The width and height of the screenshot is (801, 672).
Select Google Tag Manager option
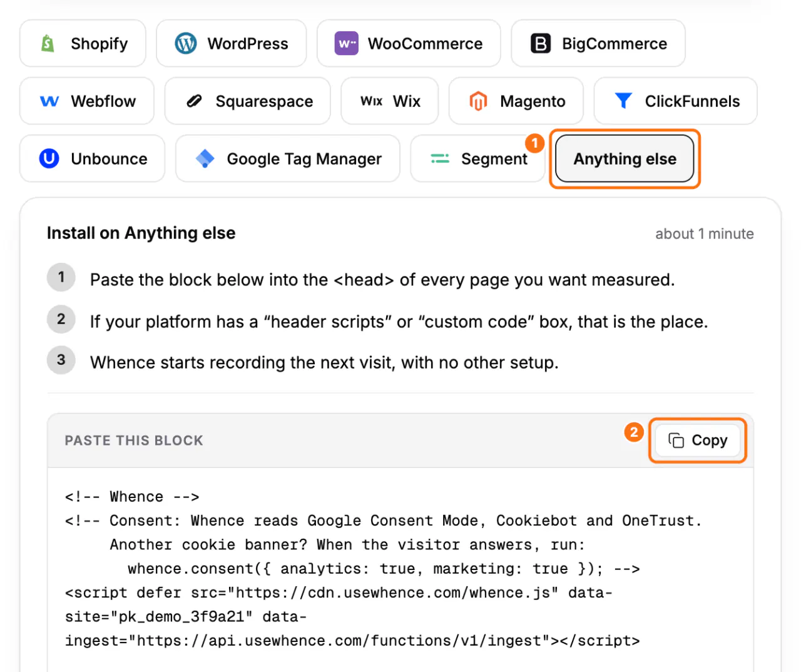coord(288,158)
